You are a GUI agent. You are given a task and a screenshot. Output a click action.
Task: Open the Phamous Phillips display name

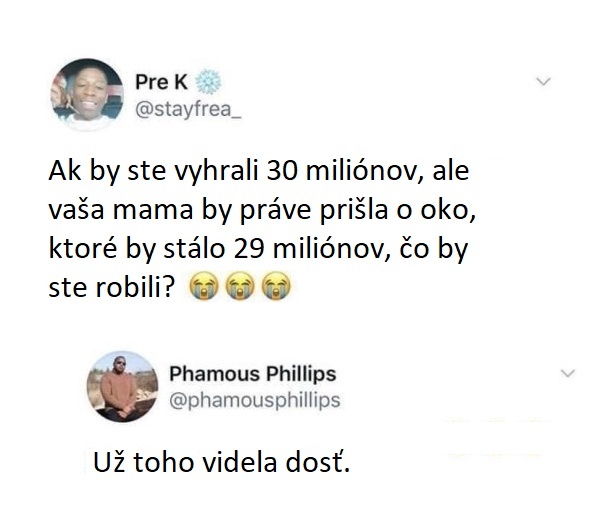253,374
